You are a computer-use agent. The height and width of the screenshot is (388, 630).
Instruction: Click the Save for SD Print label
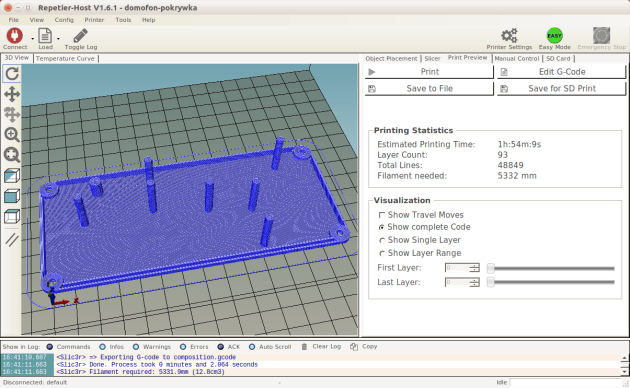pyautogui.click(x=562, y=89)
